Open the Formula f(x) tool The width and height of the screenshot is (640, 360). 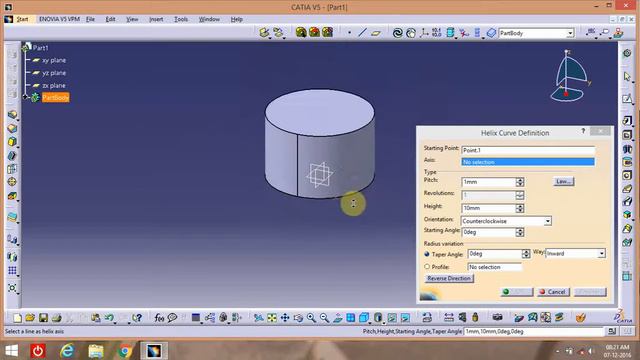coord(159,318)
